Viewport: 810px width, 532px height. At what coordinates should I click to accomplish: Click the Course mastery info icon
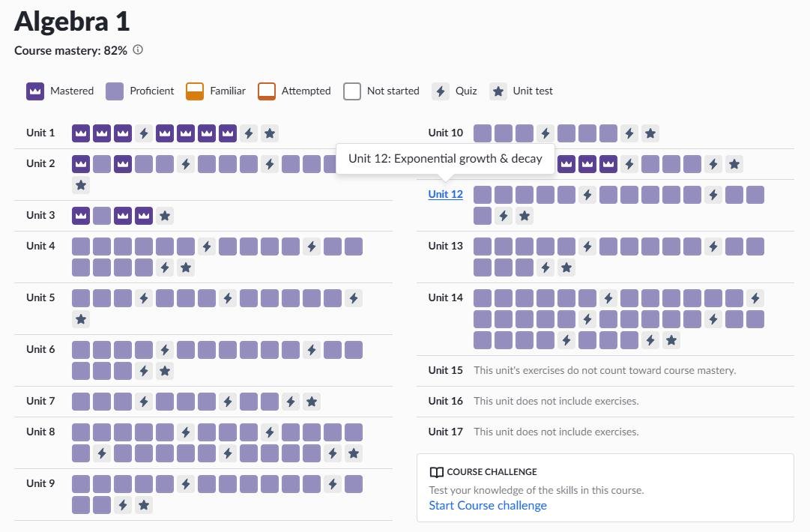click(138, 50)
